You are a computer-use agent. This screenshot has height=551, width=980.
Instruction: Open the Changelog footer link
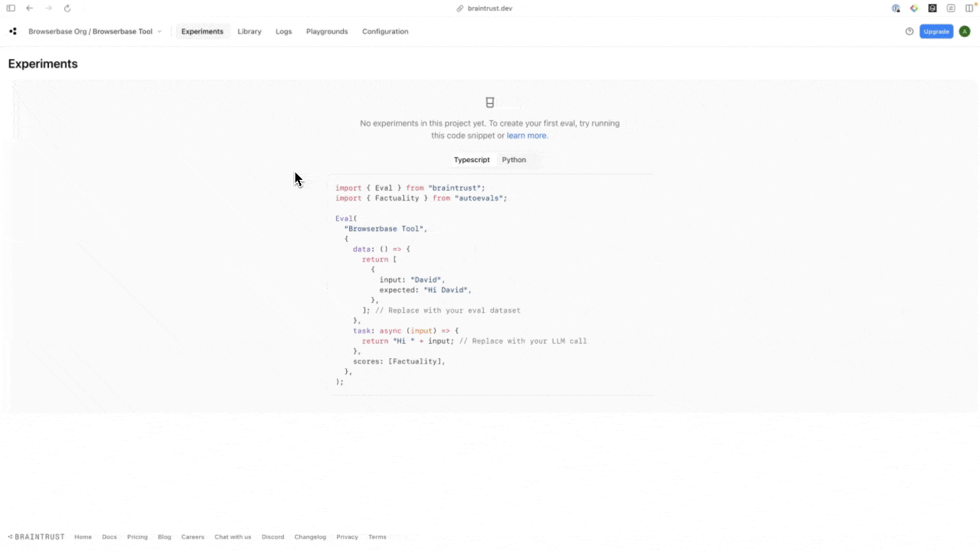310,537
